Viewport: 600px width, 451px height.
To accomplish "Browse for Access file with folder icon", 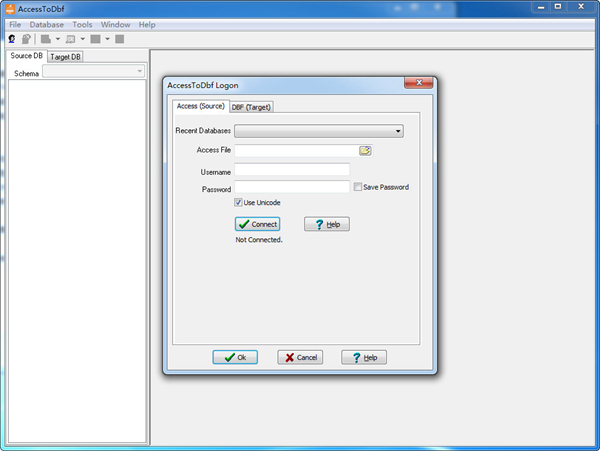I will pos(365,150).
